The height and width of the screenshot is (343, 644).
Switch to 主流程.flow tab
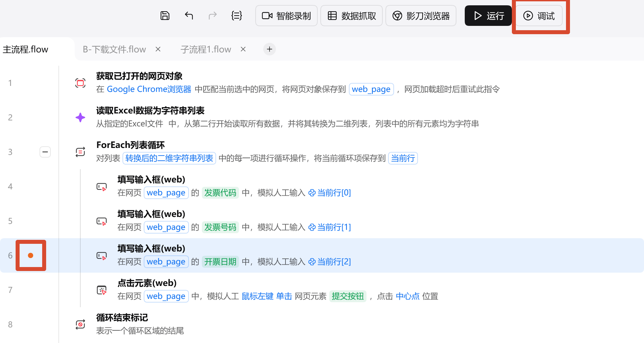pyautogui.click(x=26, y=49)
